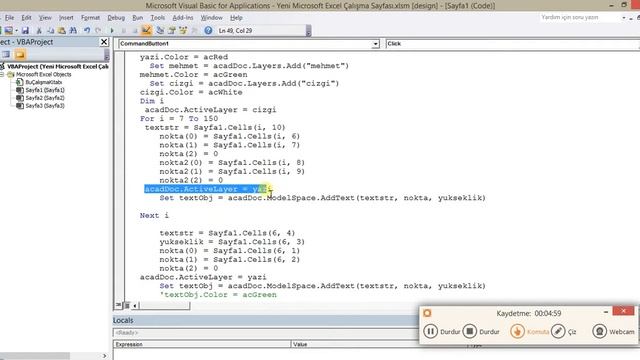Pause recording with the first Durdur button

(x=430, y=331)
